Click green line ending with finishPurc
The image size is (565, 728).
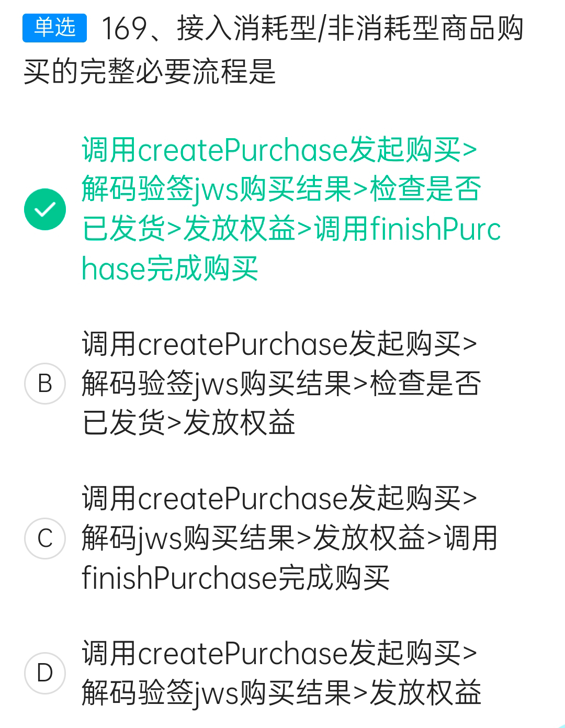pyautogui.click(x=291, y=229)
